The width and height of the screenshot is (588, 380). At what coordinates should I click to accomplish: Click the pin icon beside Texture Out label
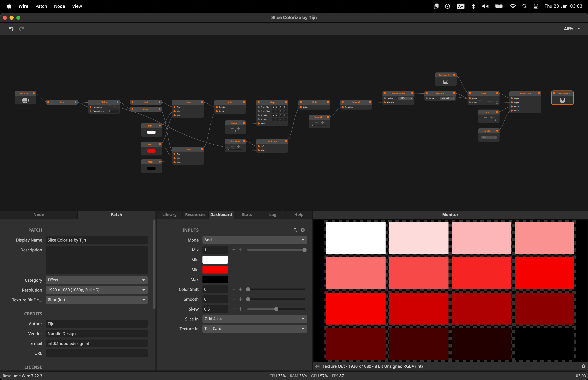click(x=317, y=366)
